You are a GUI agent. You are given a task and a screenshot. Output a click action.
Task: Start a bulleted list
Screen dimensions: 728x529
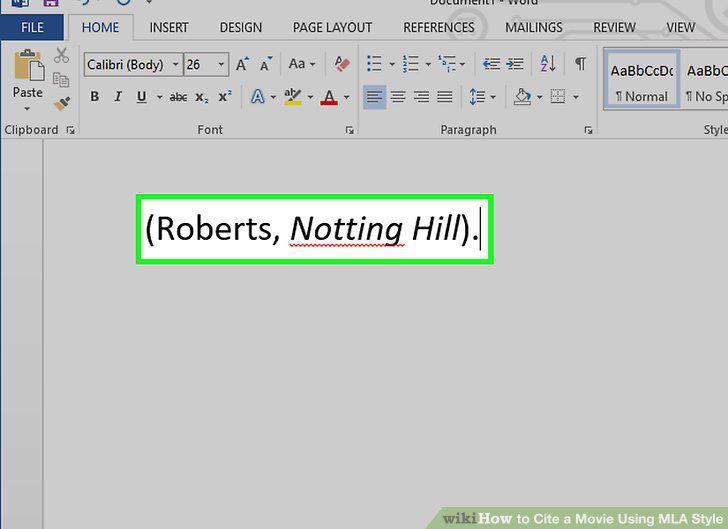(x=374, y=64)
